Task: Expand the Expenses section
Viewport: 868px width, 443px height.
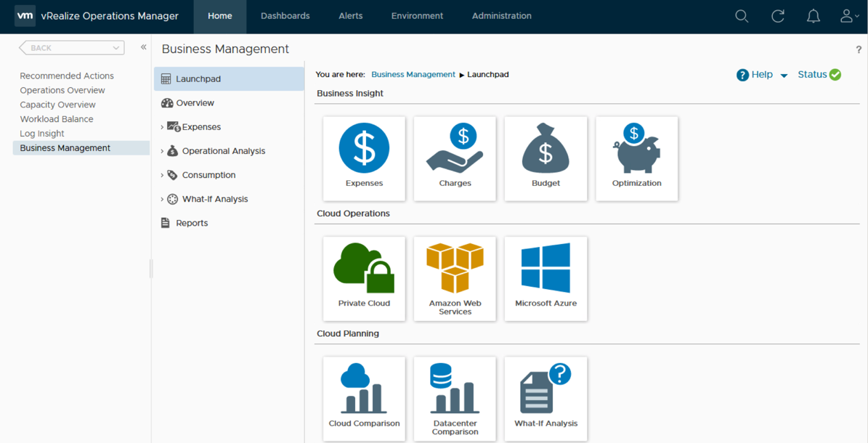Action: tap(163, 126)
